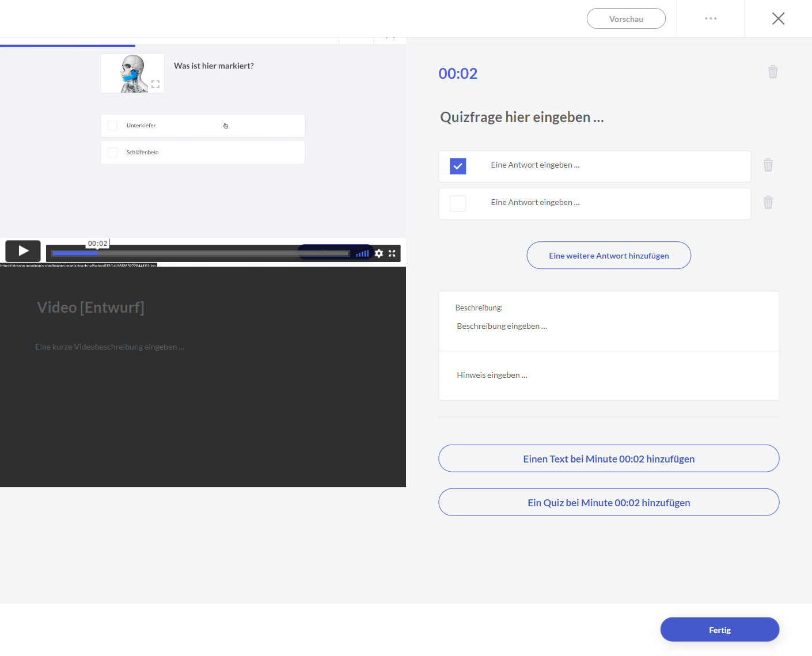Add a quiz at minute 00:02
The height and width of the screenshot is (656, 812).
point(609,502)
